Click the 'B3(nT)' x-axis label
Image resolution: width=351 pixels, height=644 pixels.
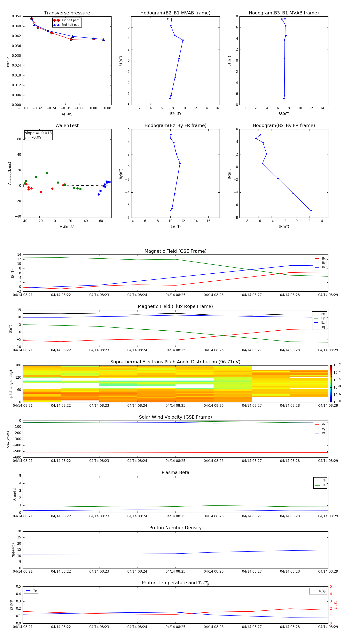coord(284,114)
